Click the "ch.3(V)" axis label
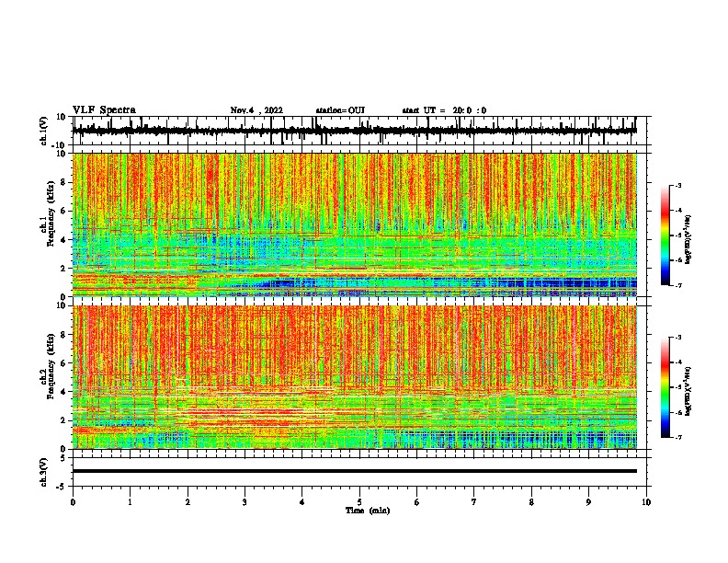The image size is (728, 563). tap(44, 472)
